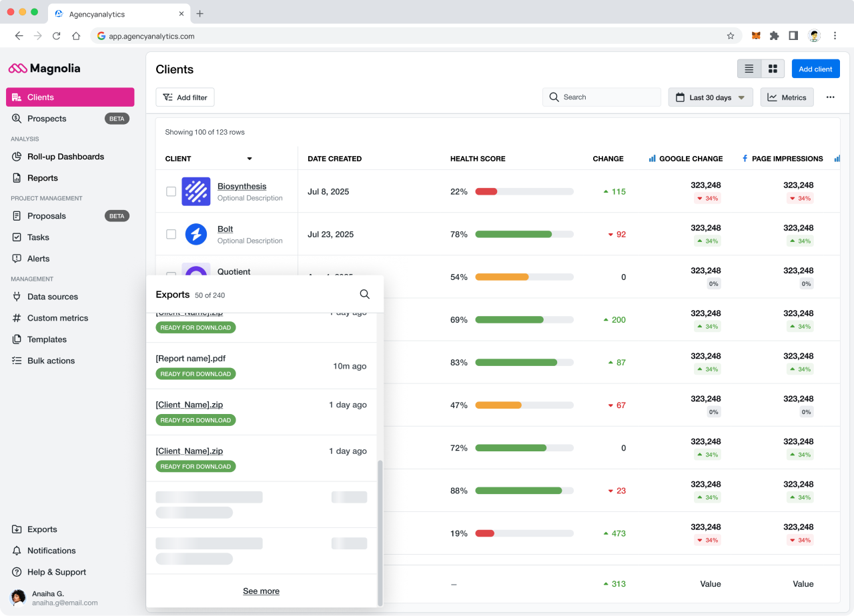
Task: Sort using the Client column arrow
Action: pyautogui.click(x=250, y=159)
